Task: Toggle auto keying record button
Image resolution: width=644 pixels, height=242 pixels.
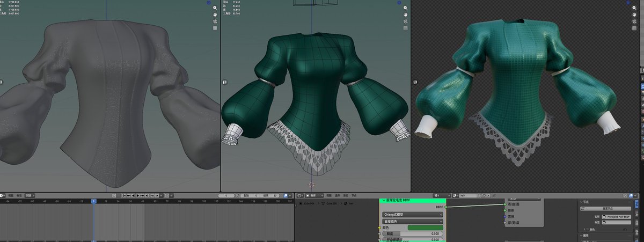Action: (x=114, y=195)
